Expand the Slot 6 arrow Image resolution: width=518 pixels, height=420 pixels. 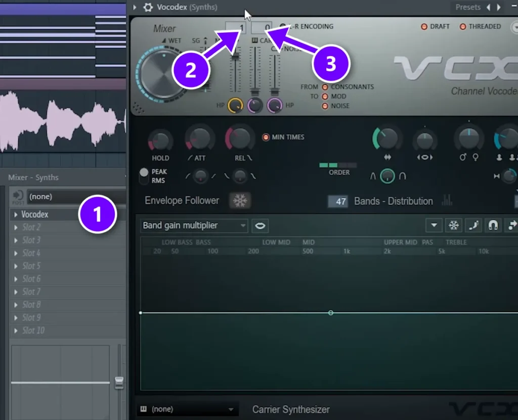pyautogui.click(x=16, y=279)
